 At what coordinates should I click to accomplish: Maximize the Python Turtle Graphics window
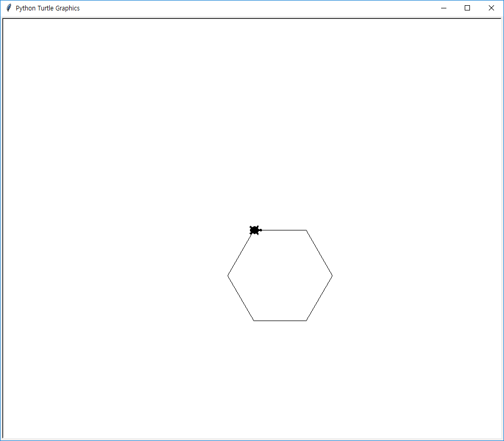467,8
